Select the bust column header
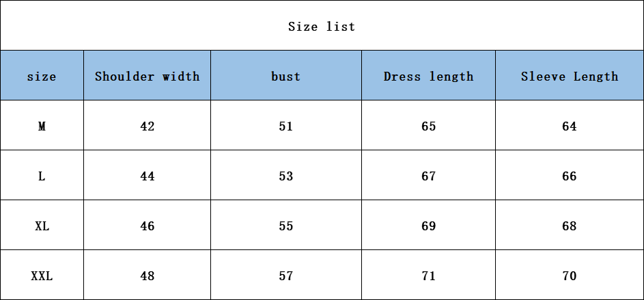The height and width of the screenshot is (300, 644). tap(285, 76)
